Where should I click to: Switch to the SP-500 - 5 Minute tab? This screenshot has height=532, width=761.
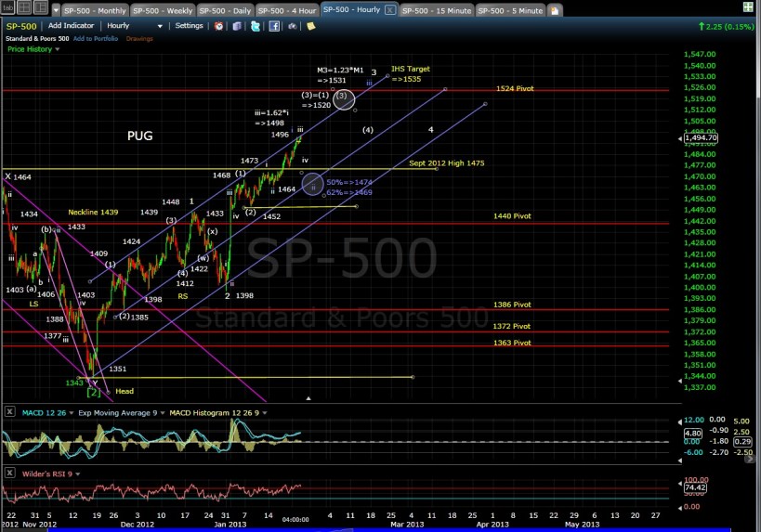[510, 10]
